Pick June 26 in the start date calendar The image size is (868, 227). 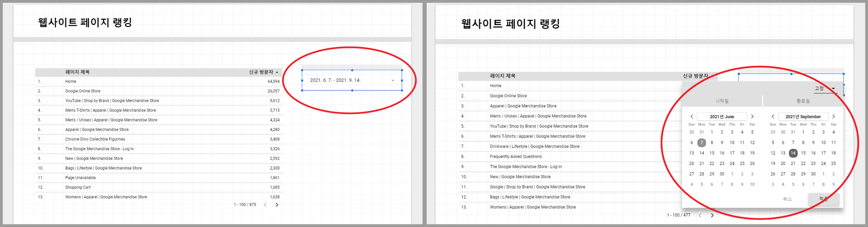752,164
